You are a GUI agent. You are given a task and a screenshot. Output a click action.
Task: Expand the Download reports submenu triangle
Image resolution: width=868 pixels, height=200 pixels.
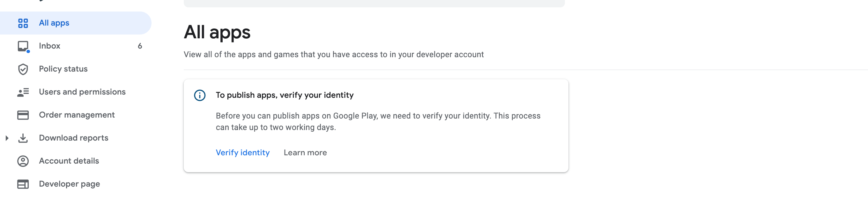7,138
